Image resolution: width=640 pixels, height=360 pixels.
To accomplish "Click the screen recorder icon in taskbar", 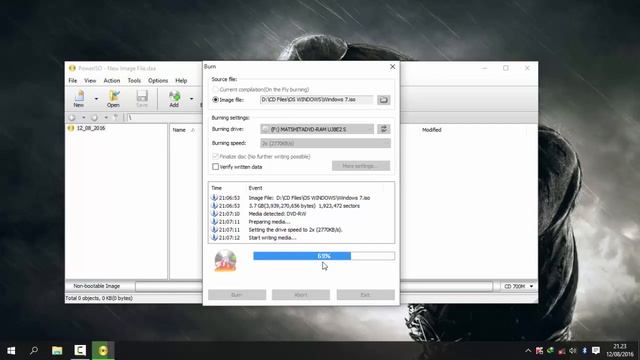I will 80,351.
